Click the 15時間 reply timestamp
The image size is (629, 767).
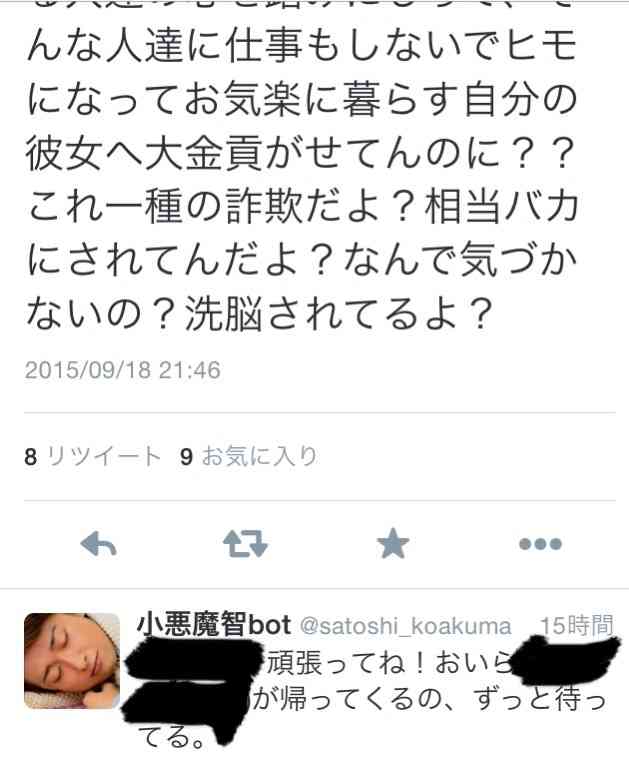pos(576,625)
